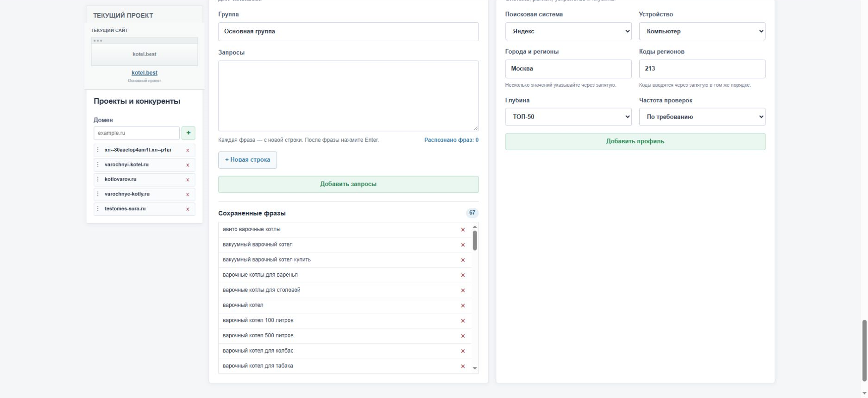Open the Поисковая система dropdown
The height and width of the screenshot is (398, 868).
coord(568,32)
